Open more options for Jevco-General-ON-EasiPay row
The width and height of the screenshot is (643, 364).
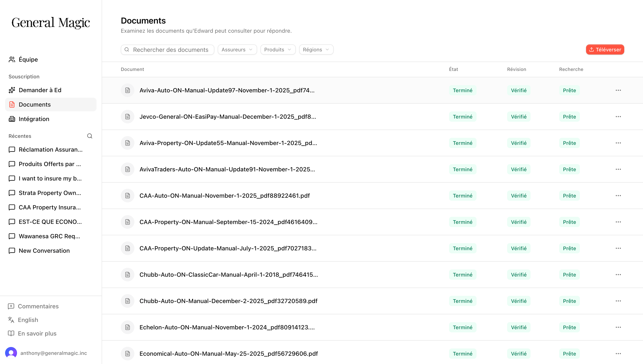coord(618,117)
